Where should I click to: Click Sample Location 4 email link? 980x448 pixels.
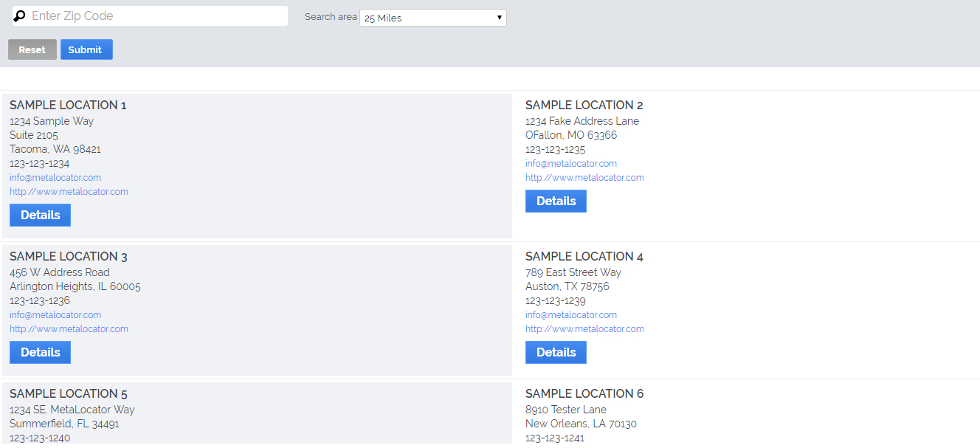[x=571, y=315]
